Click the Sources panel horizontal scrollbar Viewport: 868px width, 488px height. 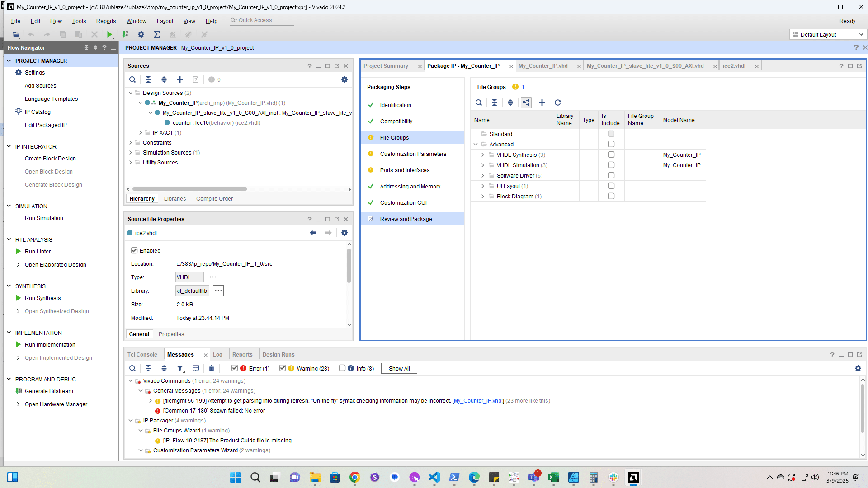(190, 189)
